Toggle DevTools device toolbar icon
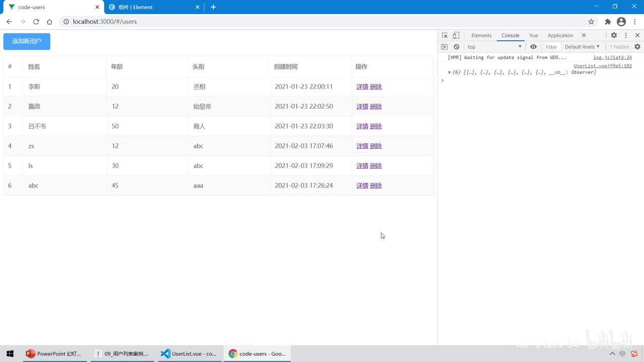 (x=456, y=35)
